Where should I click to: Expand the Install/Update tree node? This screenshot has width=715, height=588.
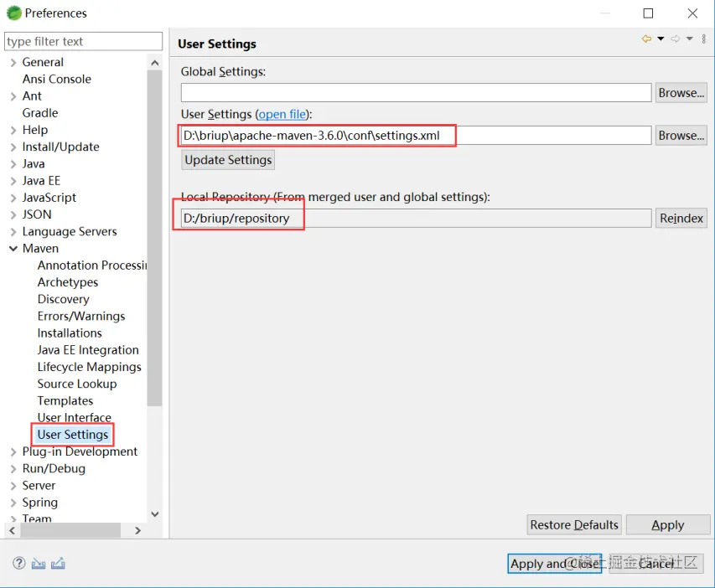pos(13,147)
